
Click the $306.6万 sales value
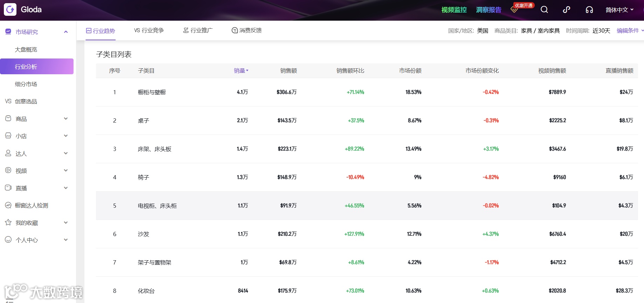pyautogui.click(x=286, y=92)
